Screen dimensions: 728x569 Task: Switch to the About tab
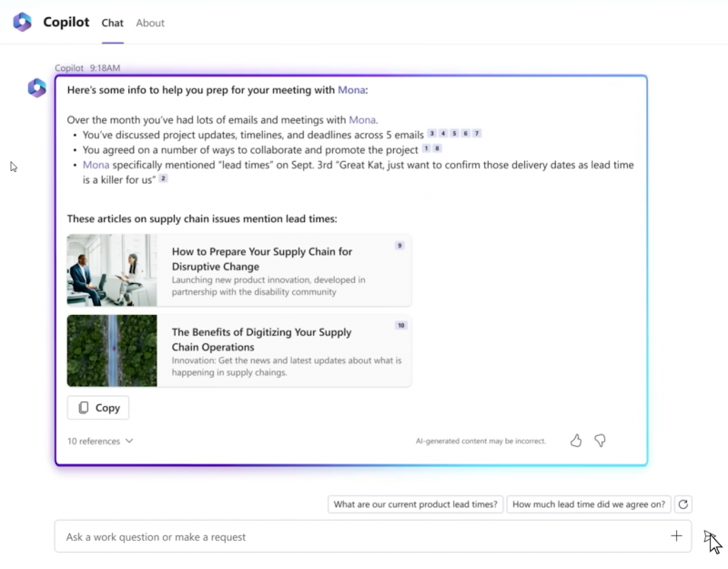pyautogui.click(x=149, y=23)
